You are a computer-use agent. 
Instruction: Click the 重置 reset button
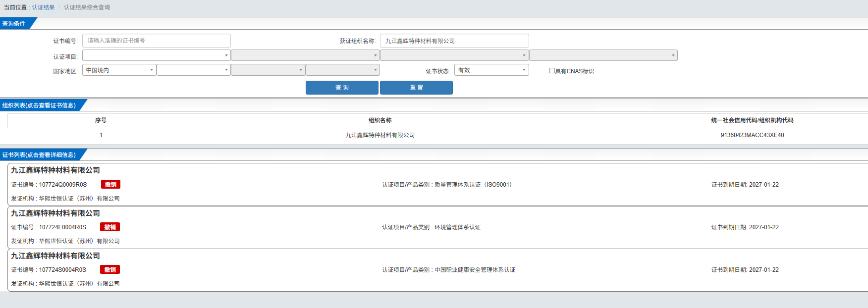[416, 88]
